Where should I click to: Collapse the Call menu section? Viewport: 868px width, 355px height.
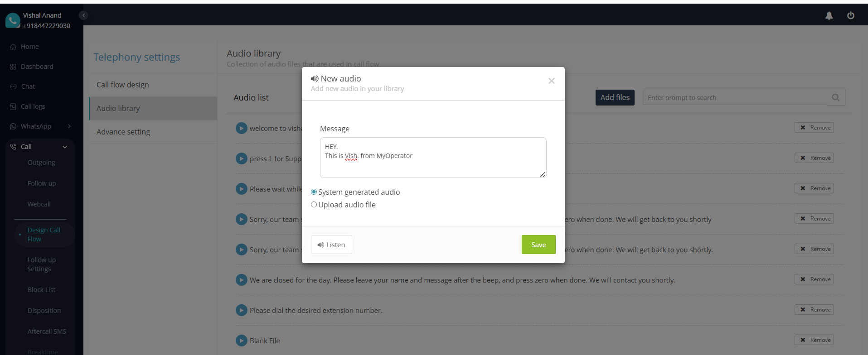tap(65, 147)
